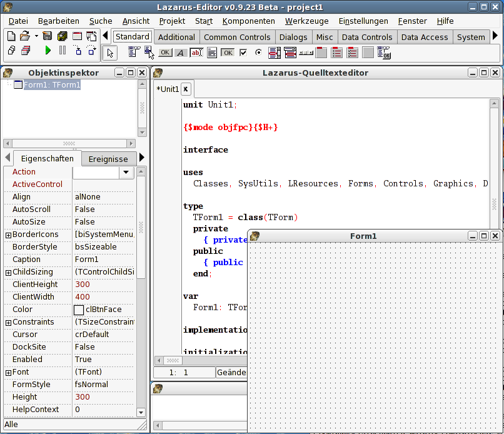
Task: Open the recent files dropdown arrow beside Open
Action: point(36,36)
